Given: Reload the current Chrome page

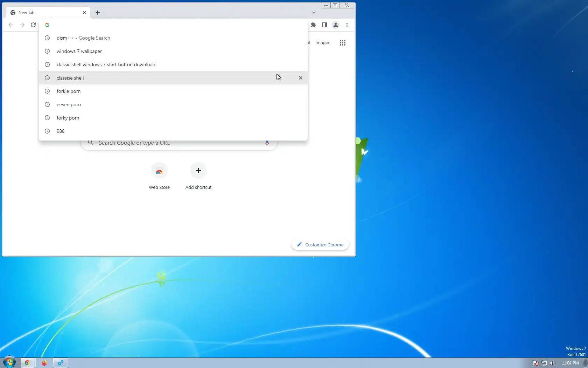Looking at the screenshot, I should tap(33, 25).
